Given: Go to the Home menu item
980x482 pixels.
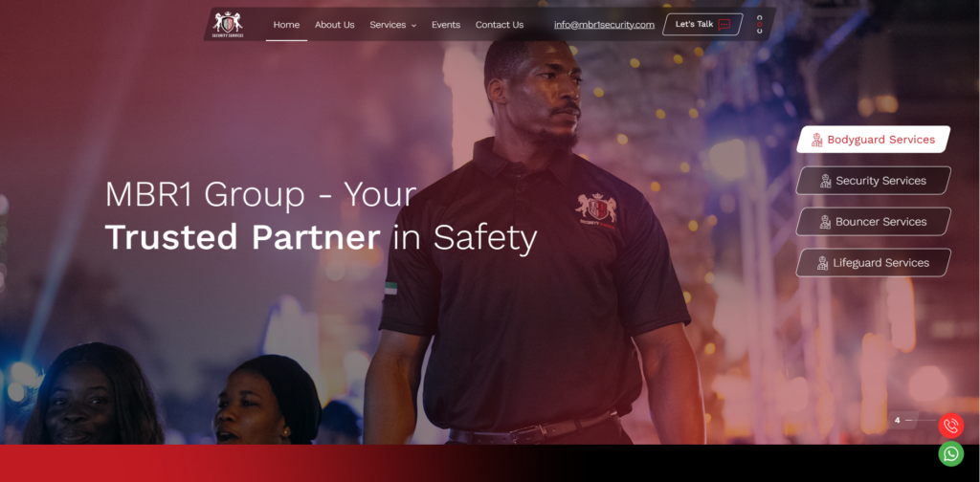Looking at the screenshot, I should 286,25.
